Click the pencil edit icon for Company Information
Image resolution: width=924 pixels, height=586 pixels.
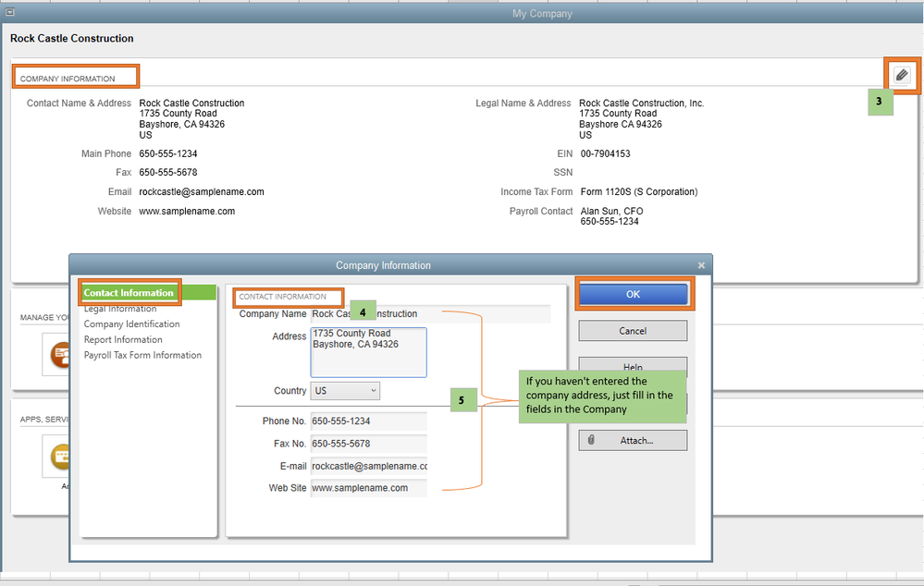(x=902, y=76)
